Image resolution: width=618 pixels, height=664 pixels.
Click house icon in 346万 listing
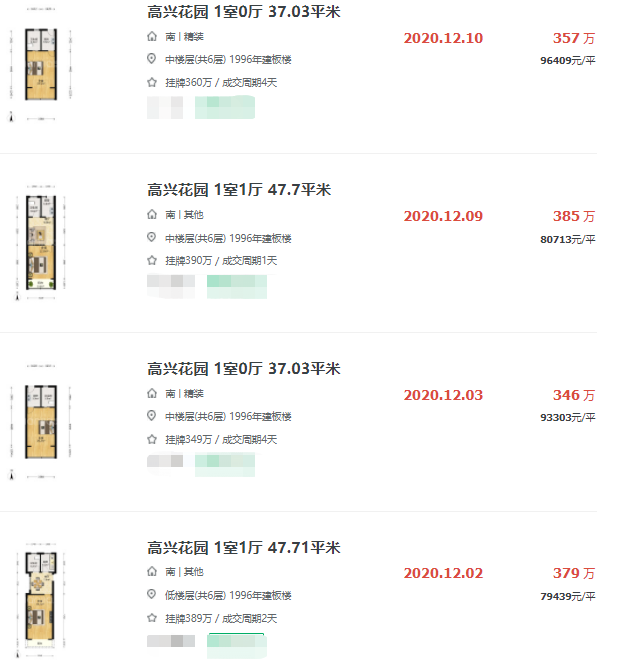coord(152,393)
